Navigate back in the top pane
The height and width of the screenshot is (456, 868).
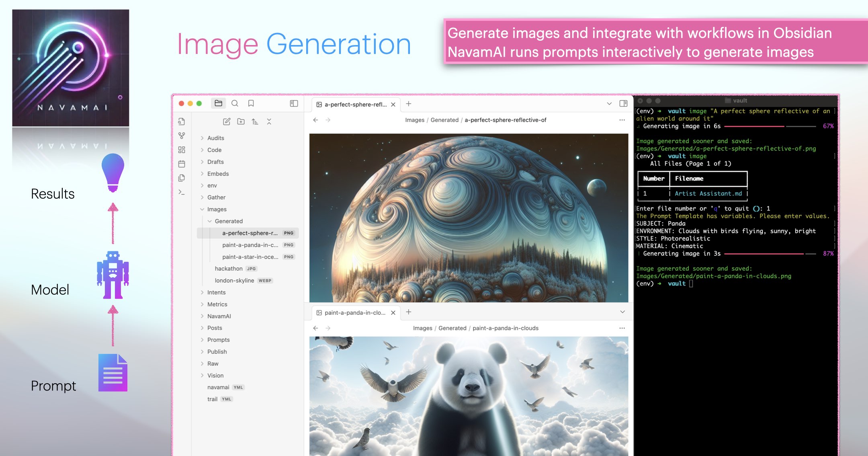[315, 120]
